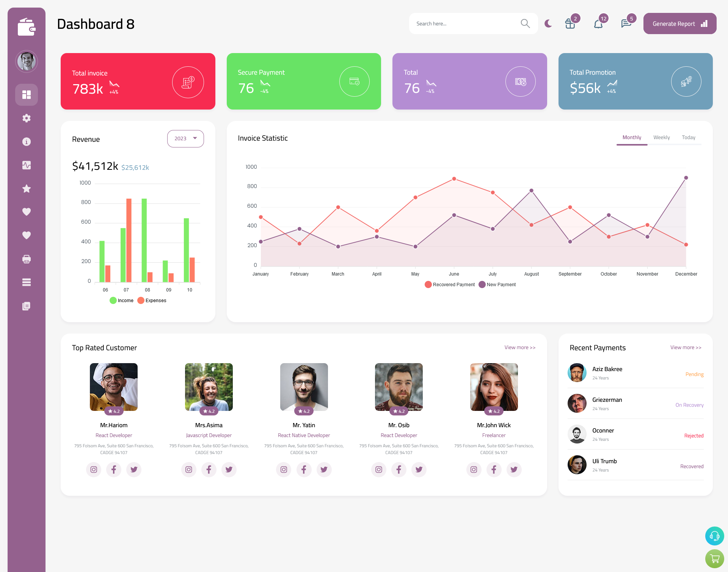Click View more link in Top Rated Customer
The height and width of the screenshot is (572, 728).
click(x=520, y=348)
